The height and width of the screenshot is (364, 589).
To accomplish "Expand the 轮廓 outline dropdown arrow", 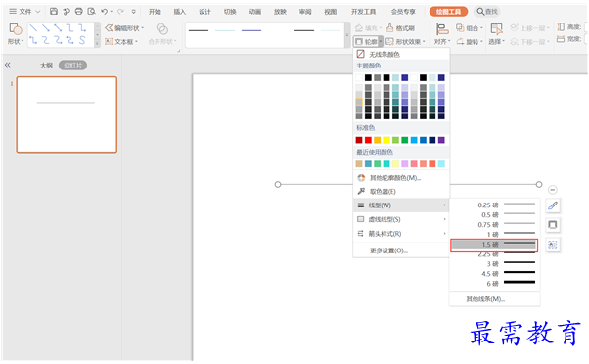I will click(x=381, y=41).
